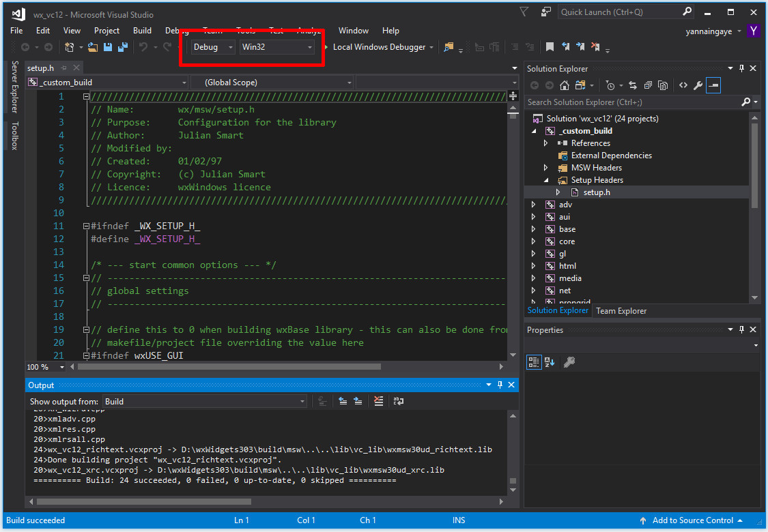Open the Build menu

(142, 30)
